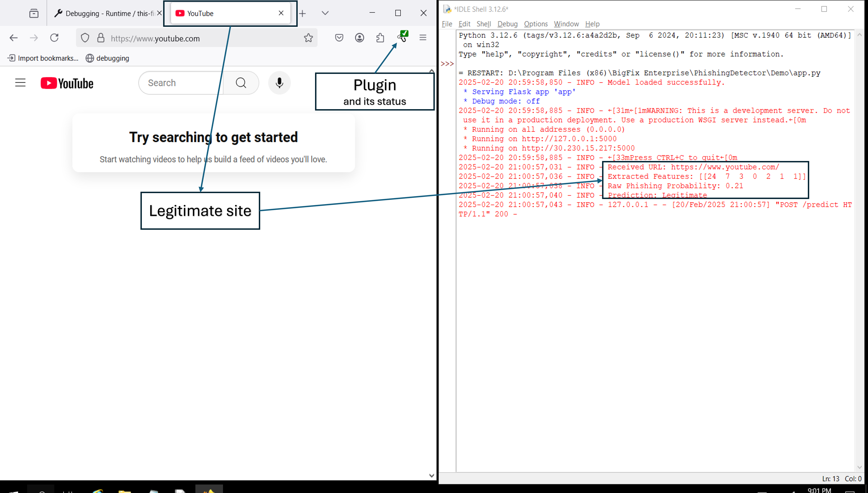Open the IDLE Options menu
Screen dimensions: 868x493
(x=536, y=24)
